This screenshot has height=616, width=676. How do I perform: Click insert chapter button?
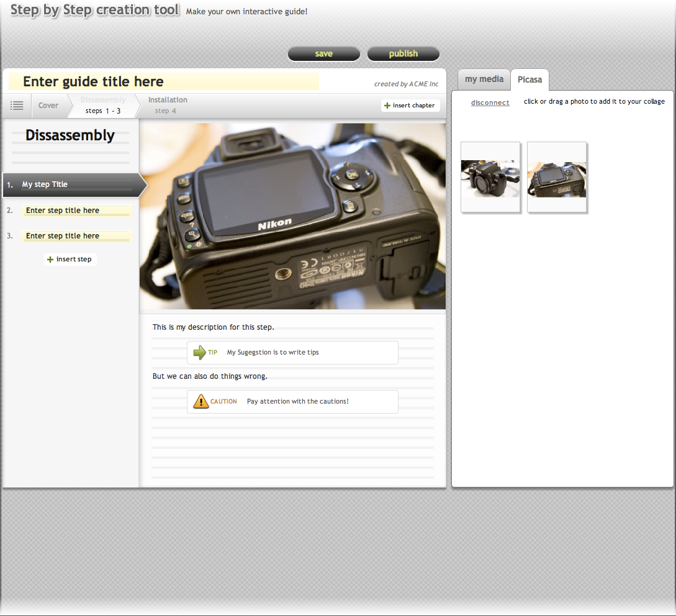[x=410, y=106]
